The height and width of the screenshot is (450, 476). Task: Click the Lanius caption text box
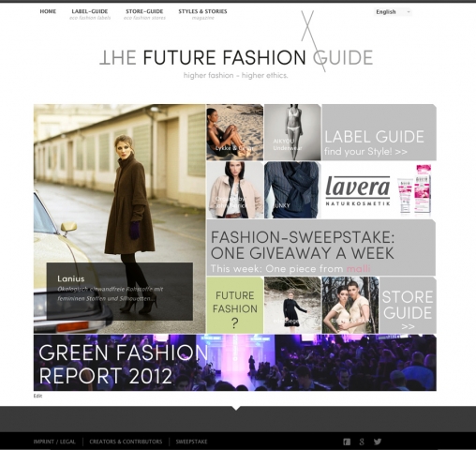(x=120, y=292)
